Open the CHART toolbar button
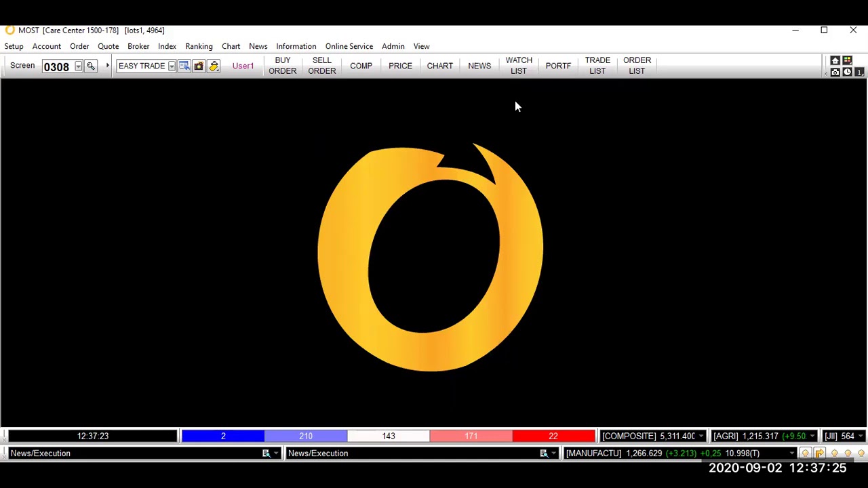Image resolution: width=868 pixels, height=488 pixels. [x=439, y=66]
